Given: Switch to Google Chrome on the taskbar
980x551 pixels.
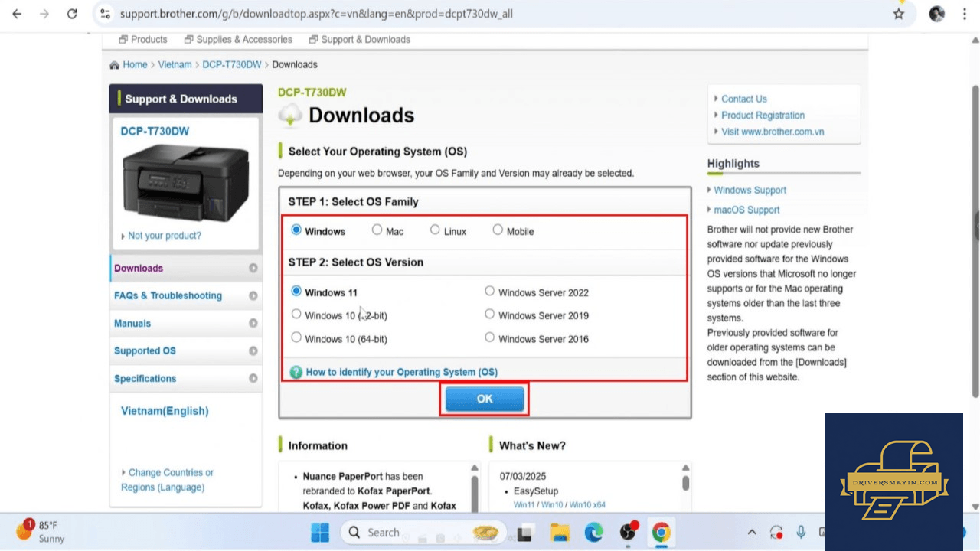Looking at the screenshot, I should (x=661, y=532).
